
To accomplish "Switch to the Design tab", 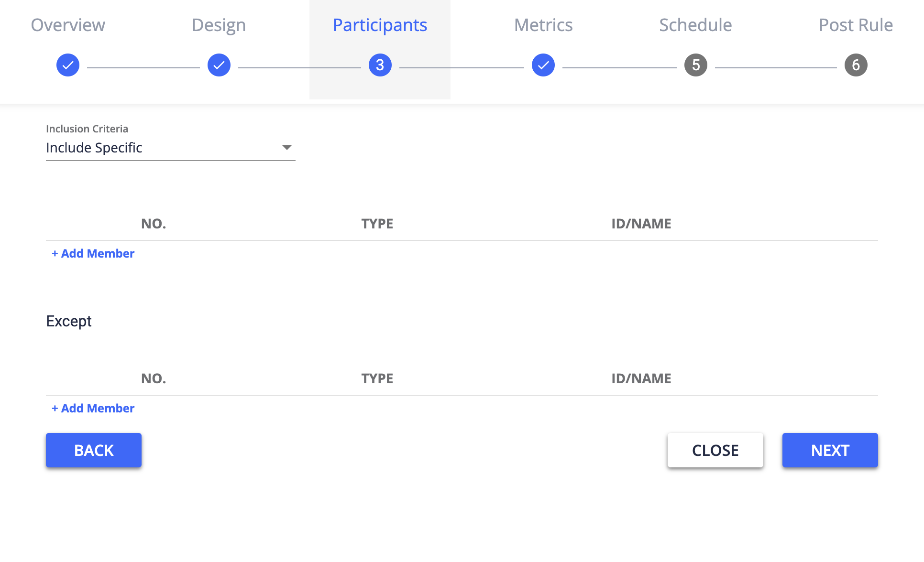I will click(219, 25).
